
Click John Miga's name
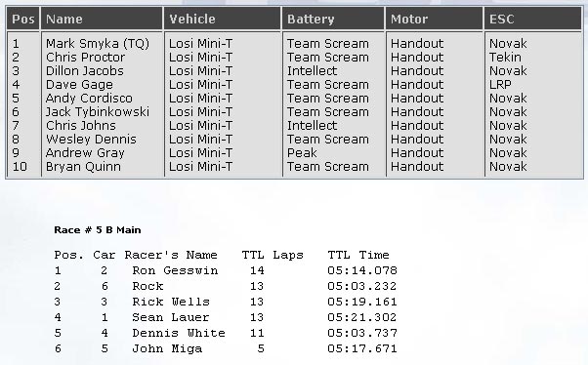coord(167,348)
